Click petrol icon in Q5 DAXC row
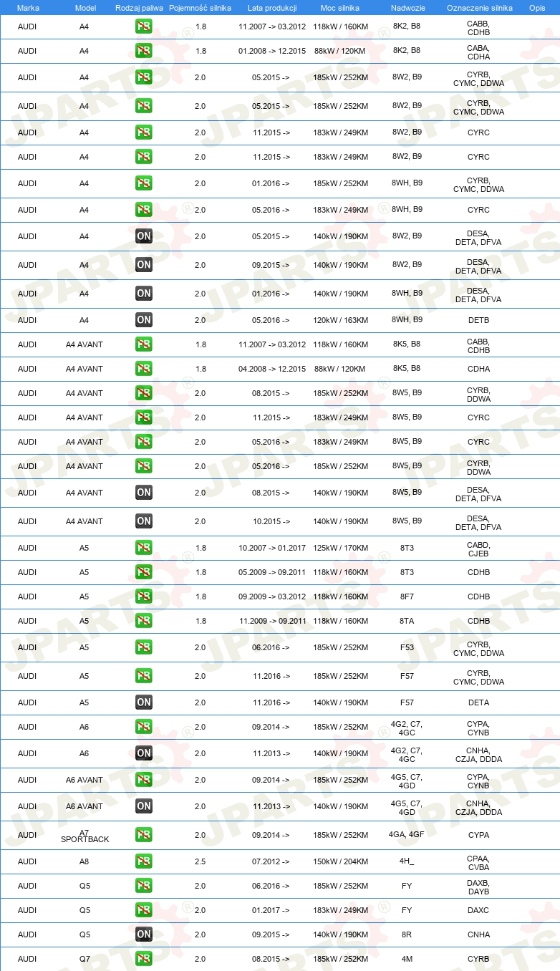Viewport: 560px width, 971px height. point(144,910)
